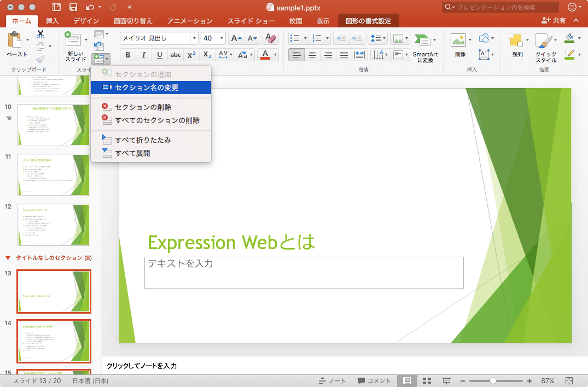Switch to the 挿入 tab
The width and height of the screenshot is (588, 387).
52,21
